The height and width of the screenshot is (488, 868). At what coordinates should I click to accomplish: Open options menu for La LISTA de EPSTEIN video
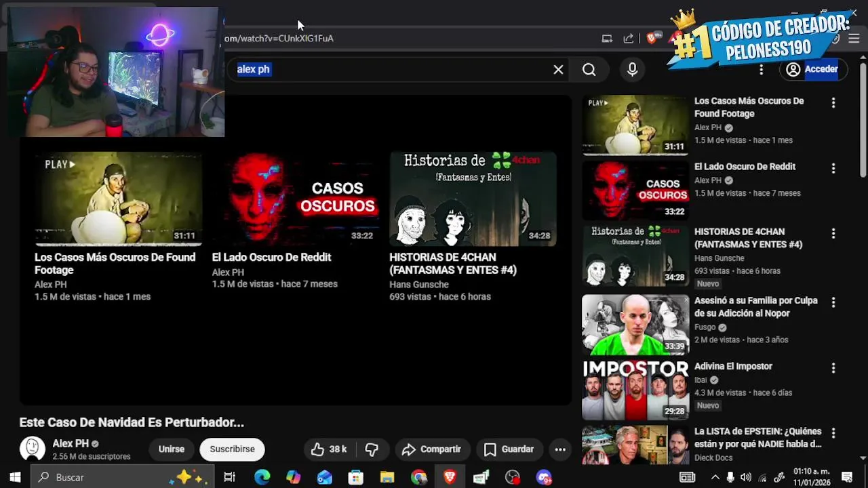point(833,433)
